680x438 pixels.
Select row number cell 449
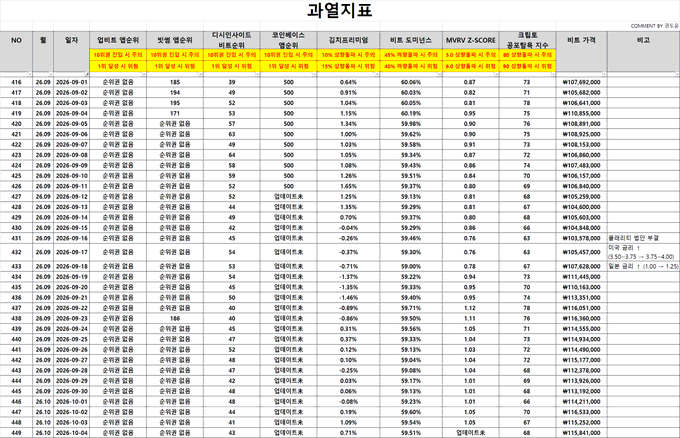pos(16,433)
